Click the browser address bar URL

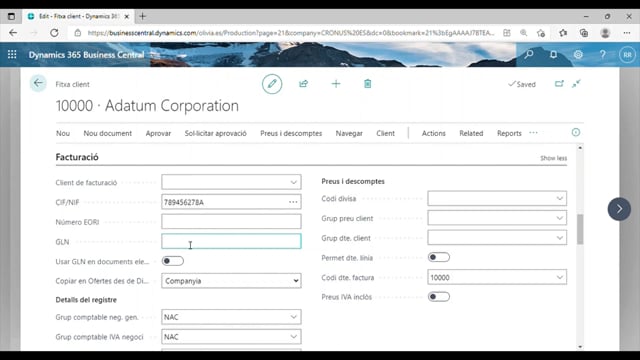(291, 33)
